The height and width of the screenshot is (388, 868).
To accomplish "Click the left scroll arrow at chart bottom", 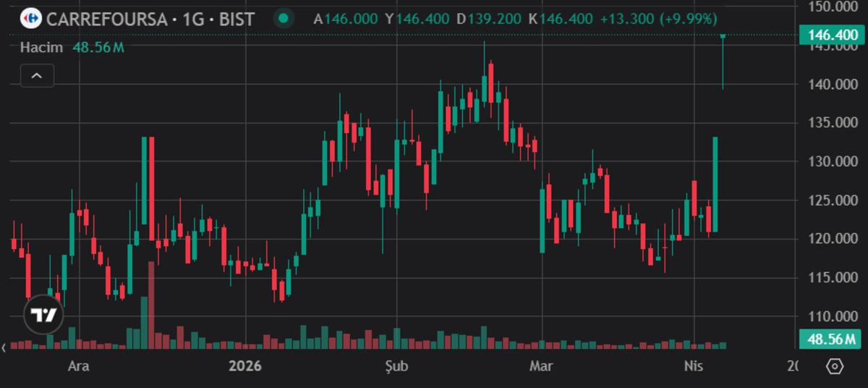I will pyautogui.click(x=4, y=348).
